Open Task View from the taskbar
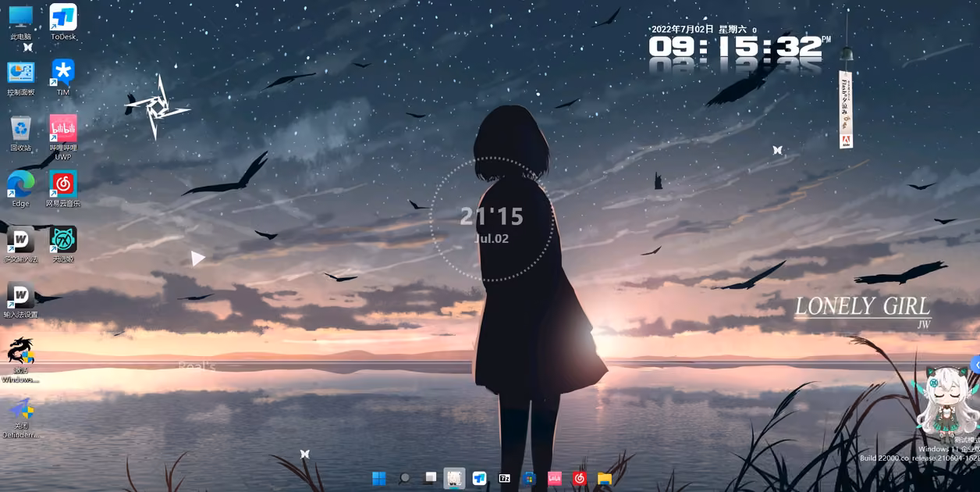This screenshot has height=492, width=980. [430, 478]
